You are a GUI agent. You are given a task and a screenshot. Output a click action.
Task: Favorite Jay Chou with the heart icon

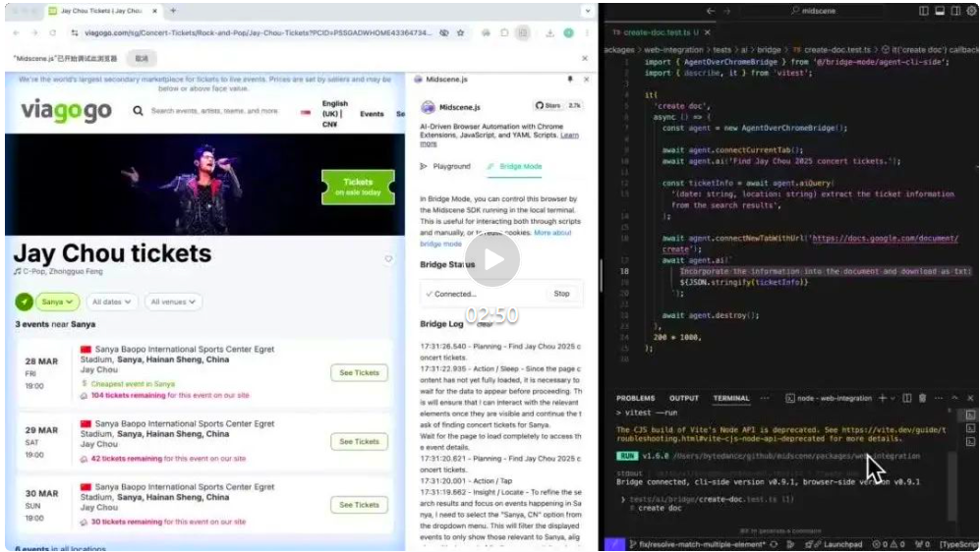point(388,259)
